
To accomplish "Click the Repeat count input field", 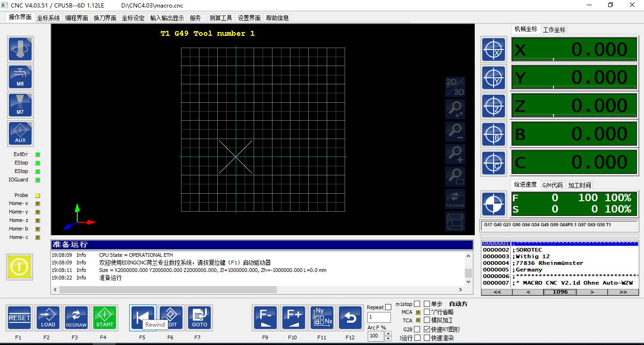I will [x=379, y=317].
